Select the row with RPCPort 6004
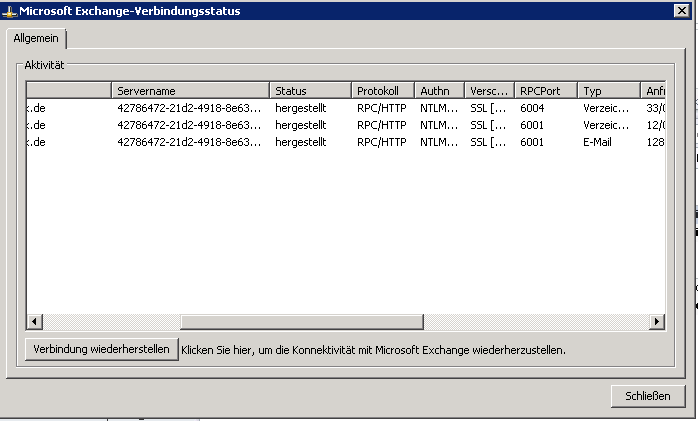 point(346,108)
